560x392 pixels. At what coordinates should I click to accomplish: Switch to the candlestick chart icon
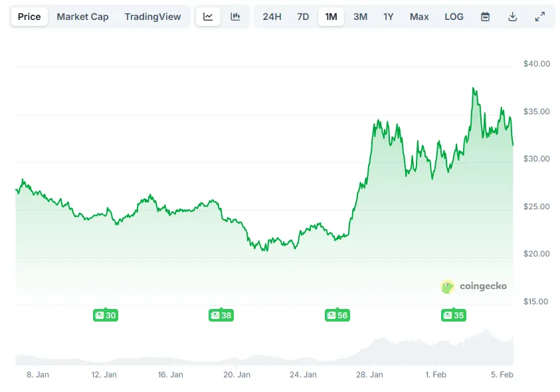(x=236, y=17)
